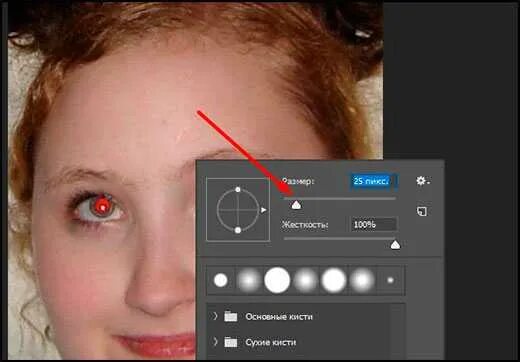Click the Сухие кисти label
Viewport: 520px width, 362px height.
click(x=270, y=342)
